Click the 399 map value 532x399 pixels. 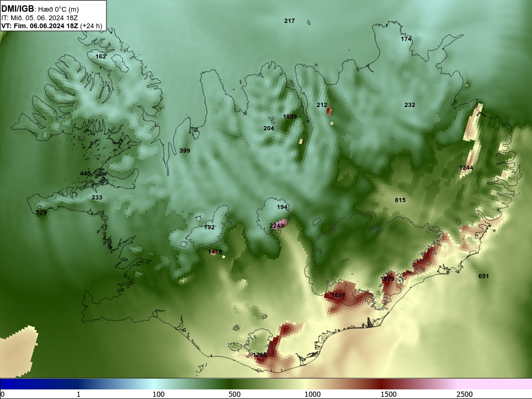coord(185,151)
